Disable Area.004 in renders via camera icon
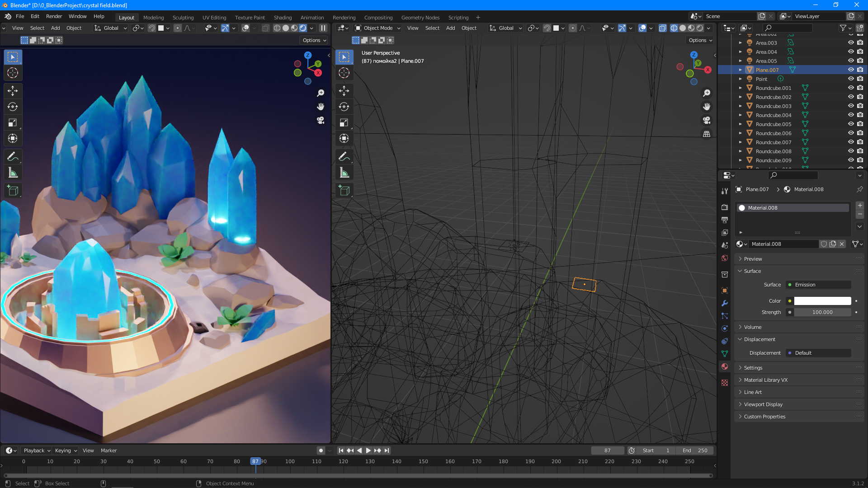Screen dimensions: 868x488 pos(860,52)
